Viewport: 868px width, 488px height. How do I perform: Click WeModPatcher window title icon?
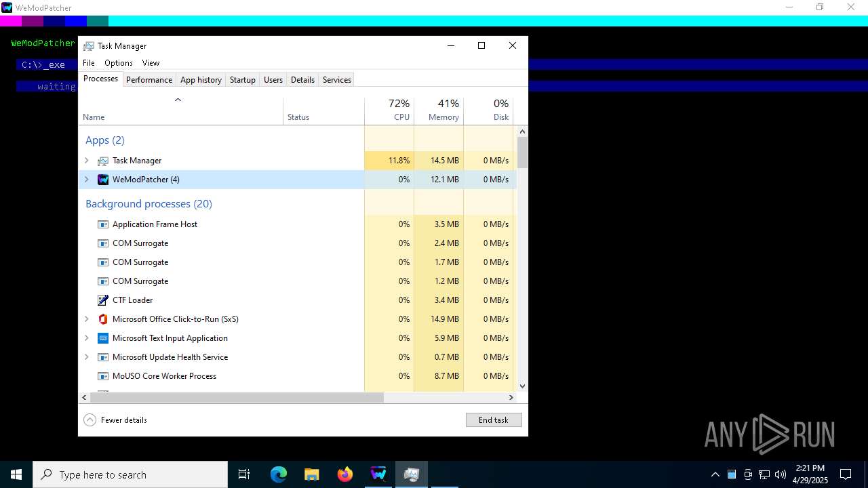7,7
